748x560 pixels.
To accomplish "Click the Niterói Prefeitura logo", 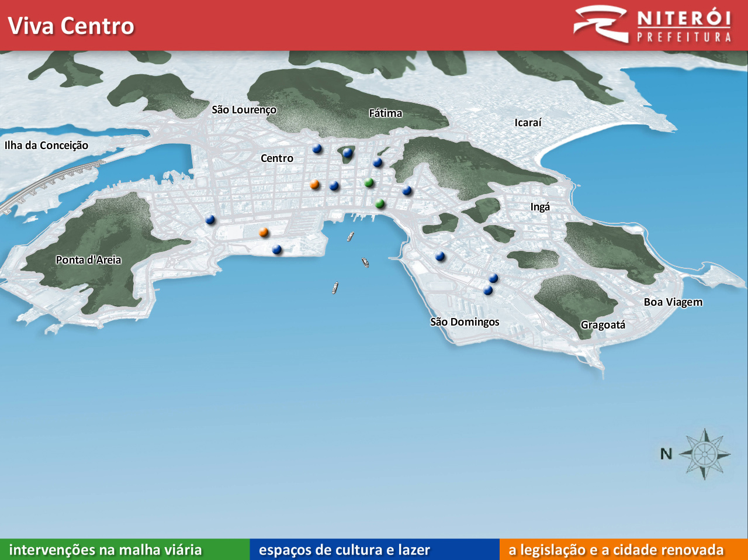I will click(x=652, y=25).
